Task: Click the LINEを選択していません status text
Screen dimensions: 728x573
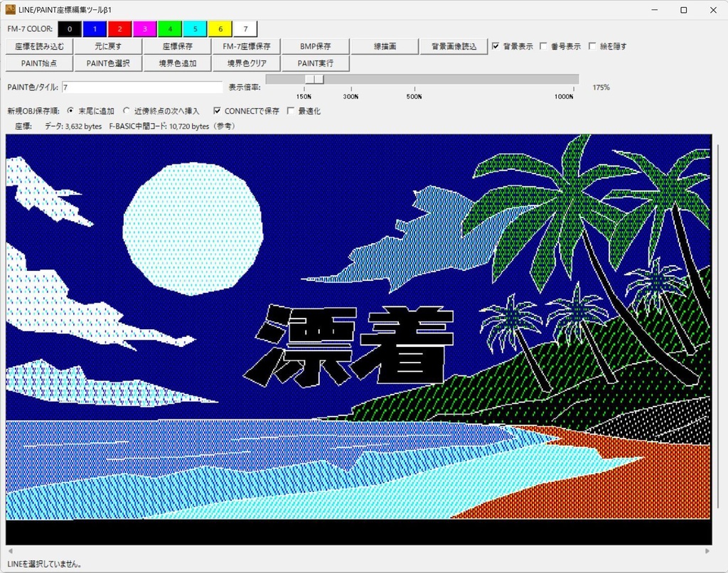Action: click(x=45, y=564)
